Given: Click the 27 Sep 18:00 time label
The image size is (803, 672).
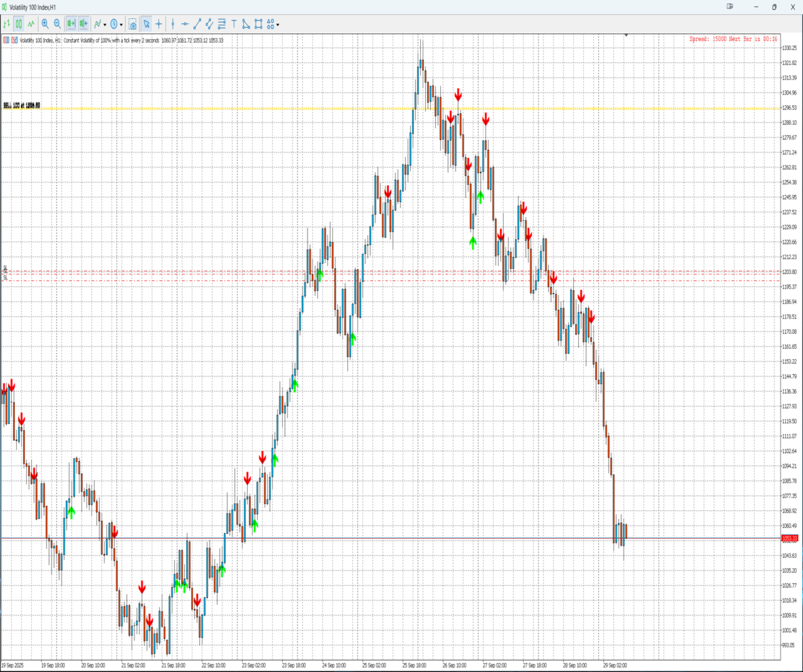Looking at the screenshot, I should pyautogui.click(x=535, y=665).
